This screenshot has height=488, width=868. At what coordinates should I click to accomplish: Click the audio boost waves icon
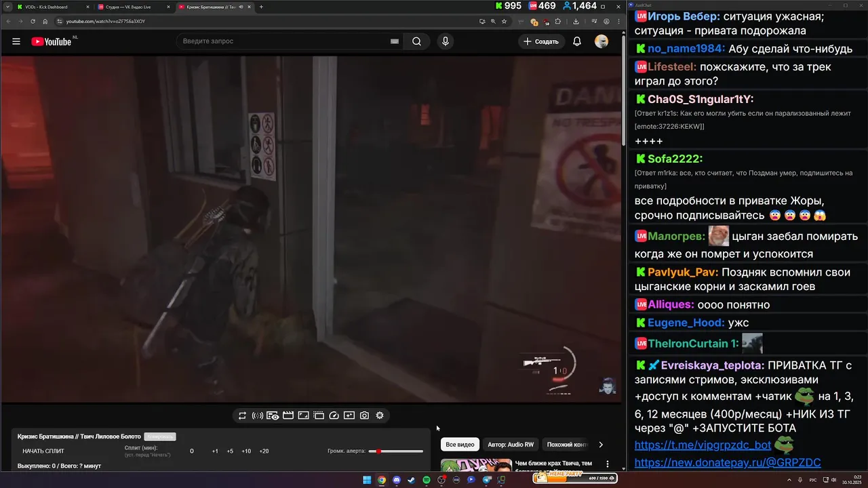click(x=258, y=415)
